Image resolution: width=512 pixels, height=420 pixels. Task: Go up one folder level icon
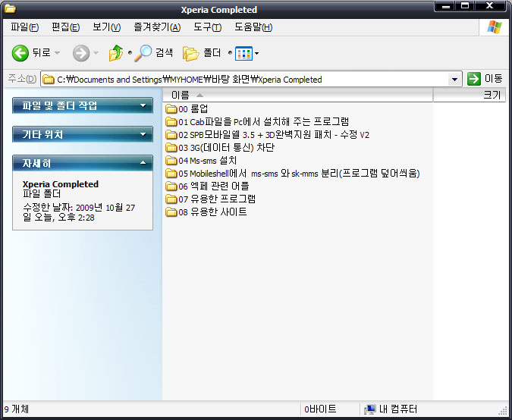click(116, 53)
